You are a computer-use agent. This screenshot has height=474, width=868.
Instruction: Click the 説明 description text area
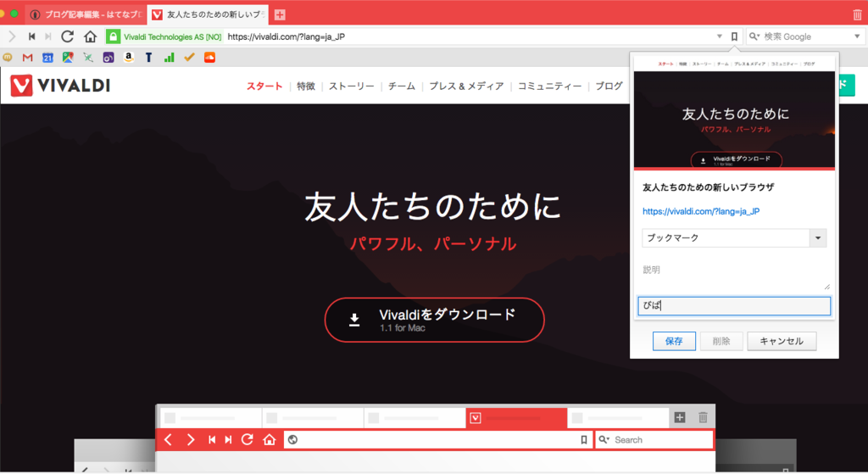[x=734, y=276]
